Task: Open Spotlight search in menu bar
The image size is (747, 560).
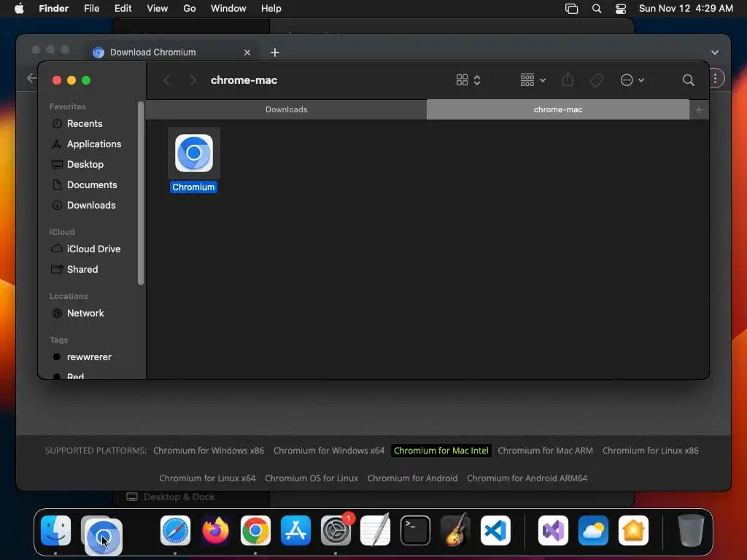Action: (597, 9)
